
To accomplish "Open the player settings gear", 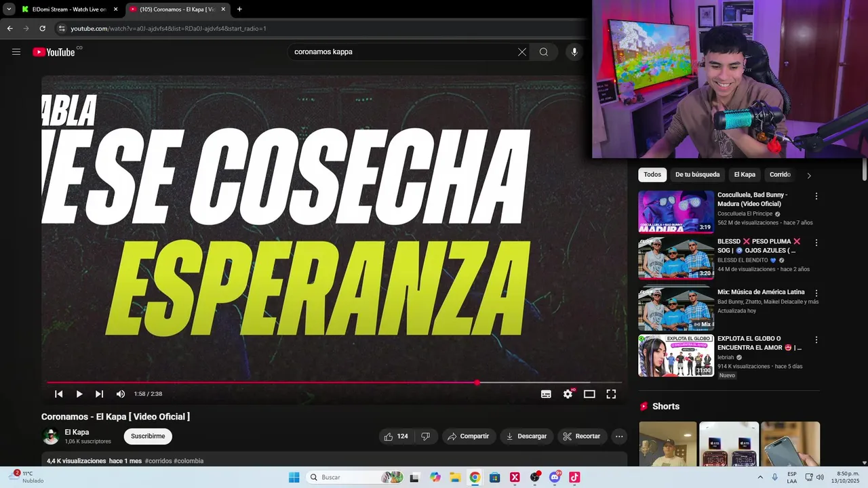I will 568,394.
